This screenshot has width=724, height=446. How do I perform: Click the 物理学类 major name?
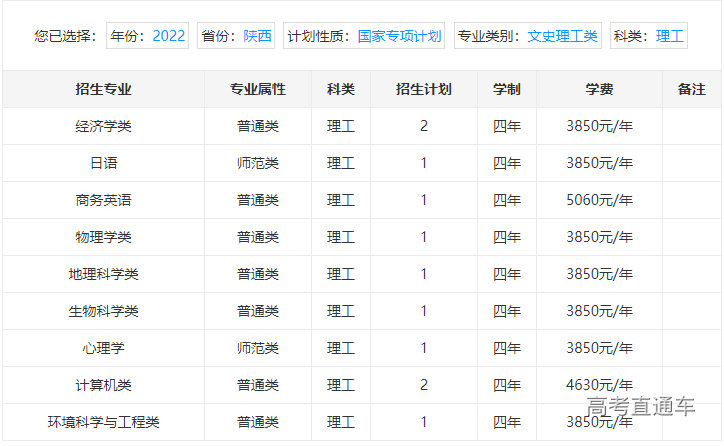click(x=103, y=237)
